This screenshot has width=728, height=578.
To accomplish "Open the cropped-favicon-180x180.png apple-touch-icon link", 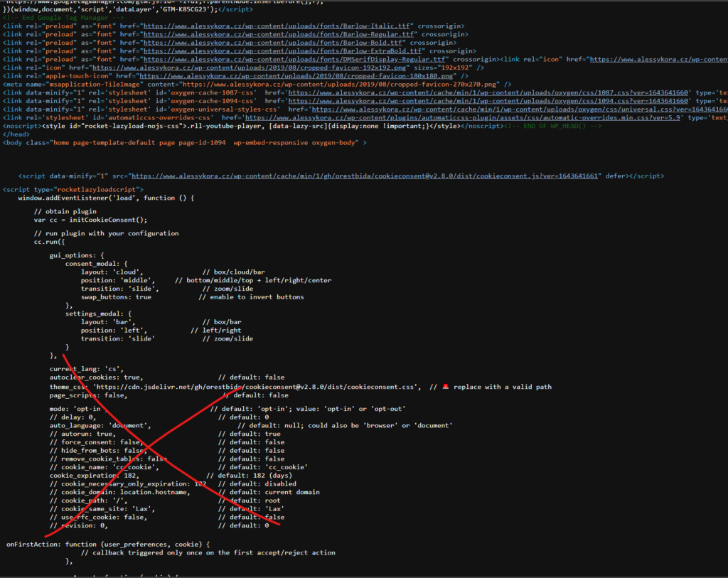I will [296, 76].
